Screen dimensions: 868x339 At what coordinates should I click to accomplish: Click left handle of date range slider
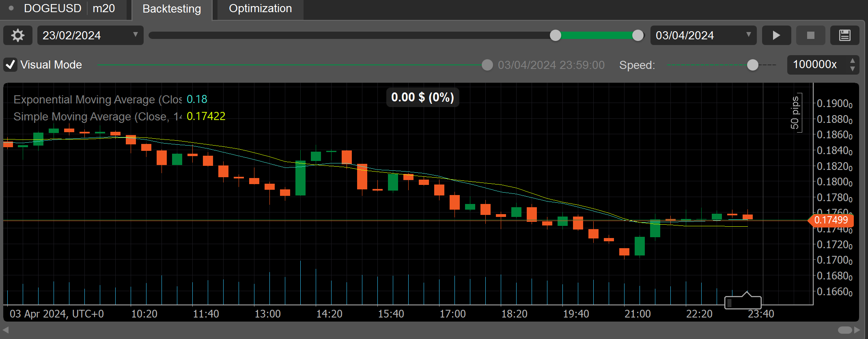[x=555, y=36]
